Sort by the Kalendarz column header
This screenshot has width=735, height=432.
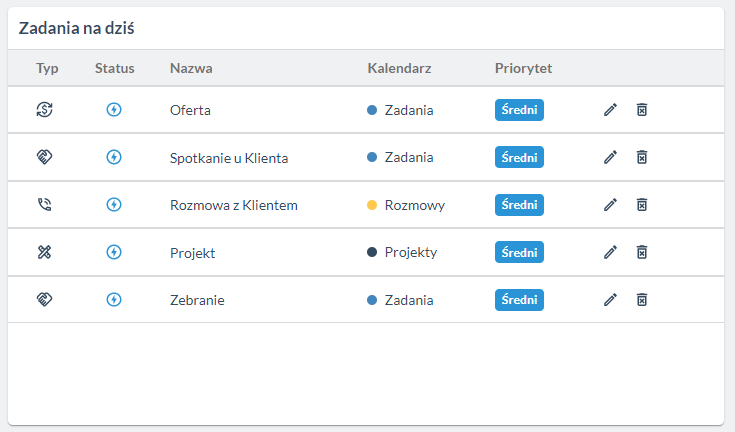pos(399,68)
